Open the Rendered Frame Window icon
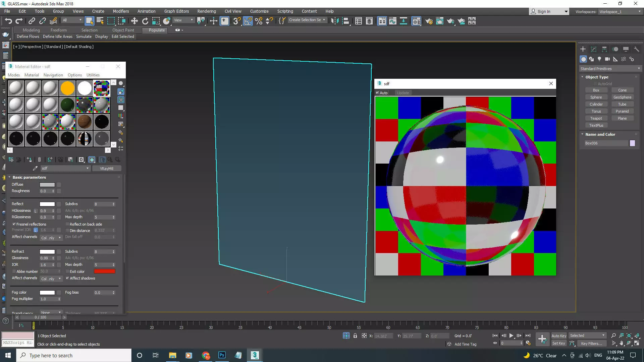The height and width of the screenshot is (362, 644). pos(439,21)
